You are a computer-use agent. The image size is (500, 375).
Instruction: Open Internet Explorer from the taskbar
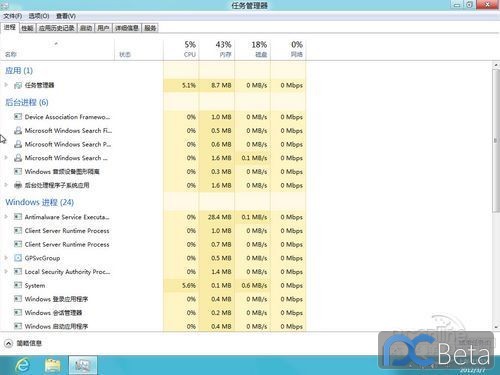[x=22, y=365]
